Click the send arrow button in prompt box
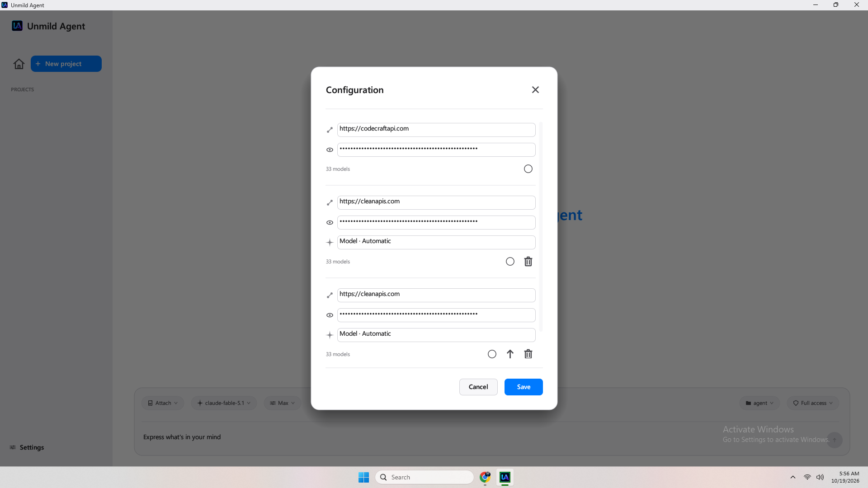The height and width of the screenshot is (488, 868). [x=835, y=440]
